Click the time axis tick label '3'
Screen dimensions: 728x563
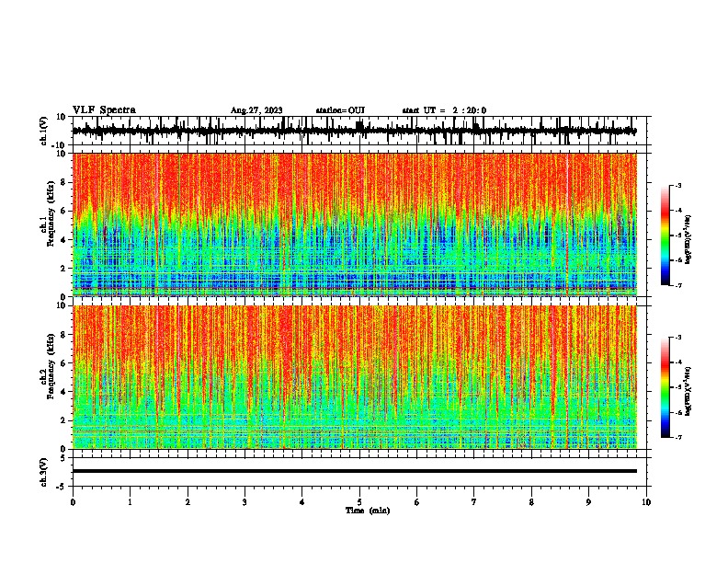click(x=245, y=502)
